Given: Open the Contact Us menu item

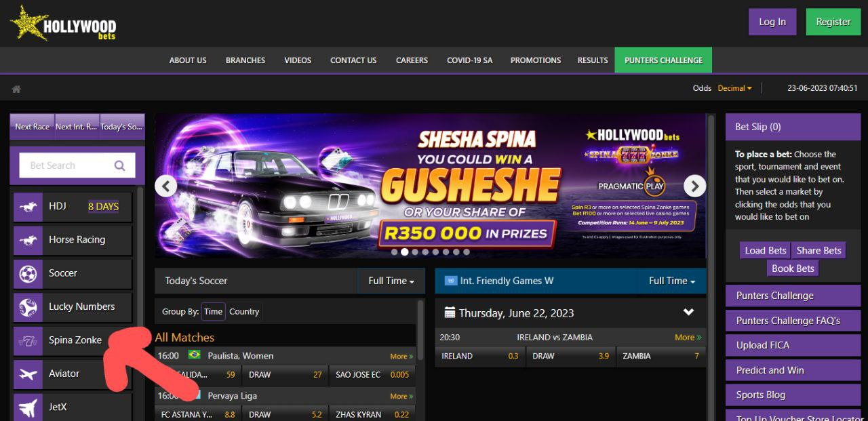Looking at the screenshot, I should [x=353, y=60].
